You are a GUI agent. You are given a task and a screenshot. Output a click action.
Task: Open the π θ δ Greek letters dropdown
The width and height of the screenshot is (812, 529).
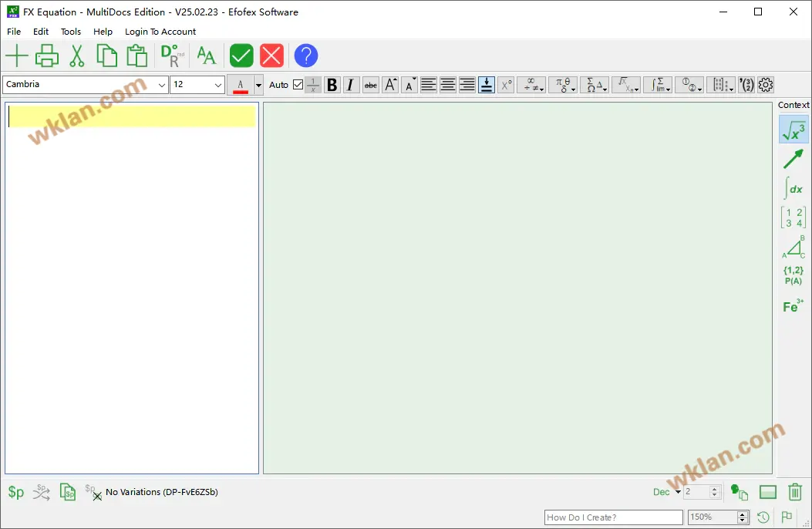click(x=564, y=85)
